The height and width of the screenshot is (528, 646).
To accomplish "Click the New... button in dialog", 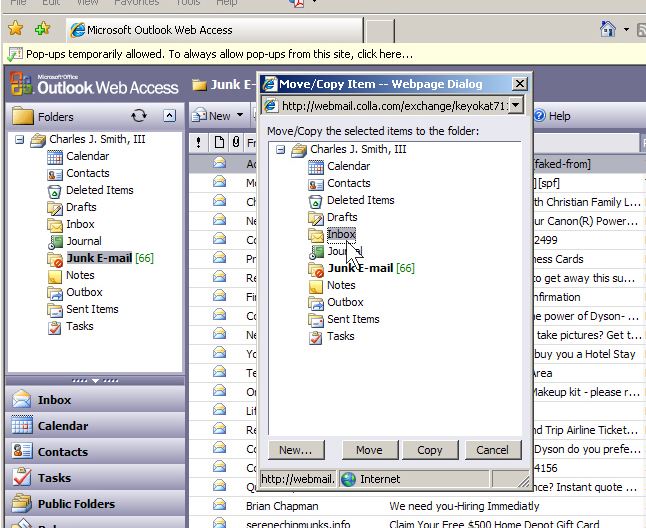I will (x=296, y=450).
